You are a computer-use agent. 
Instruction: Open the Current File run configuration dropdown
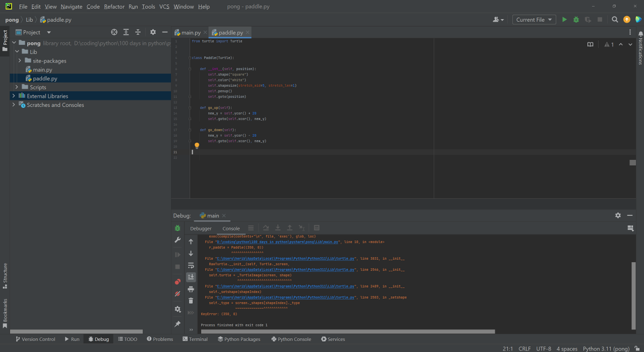534,20
